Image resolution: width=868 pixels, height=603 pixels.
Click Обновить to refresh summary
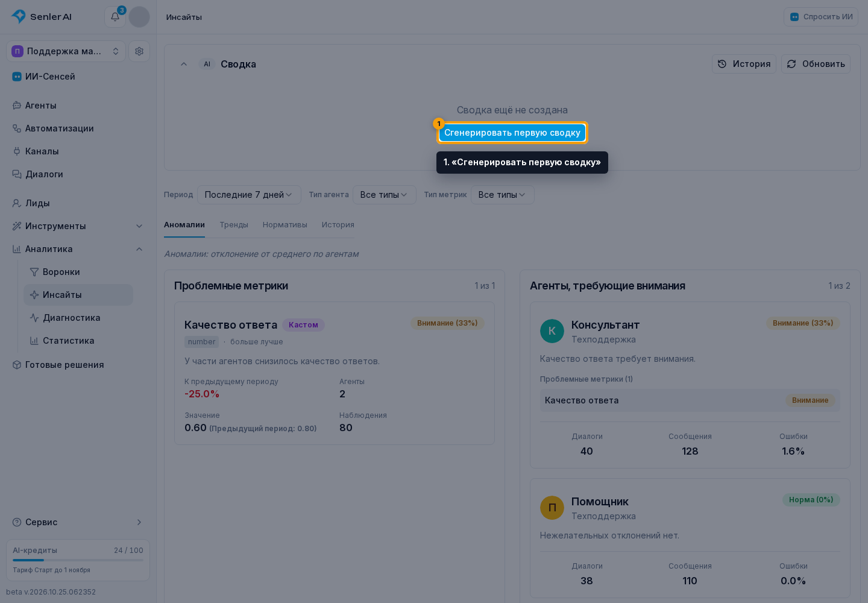click(816, 64)
